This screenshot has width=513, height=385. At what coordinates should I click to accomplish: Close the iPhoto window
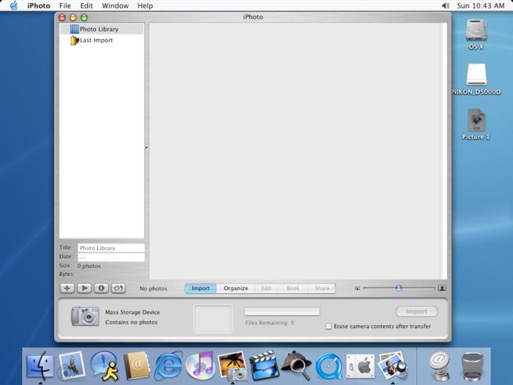point(62,17)
